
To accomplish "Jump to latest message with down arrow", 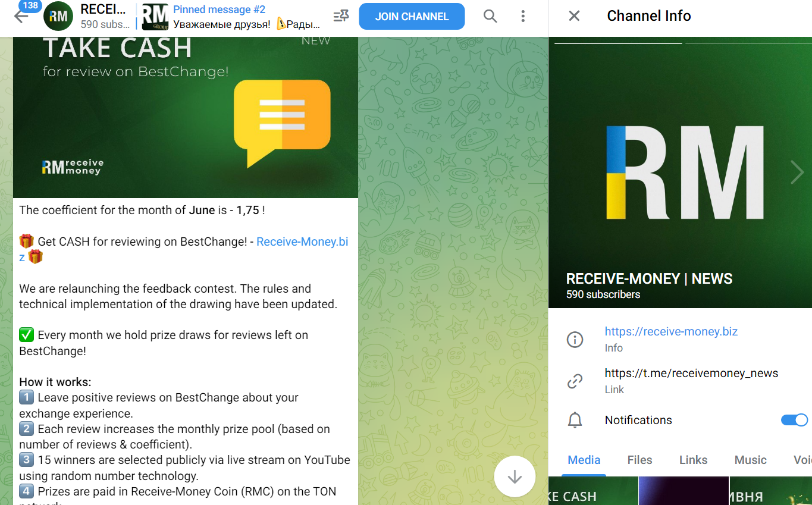I will tap(515, 476).
